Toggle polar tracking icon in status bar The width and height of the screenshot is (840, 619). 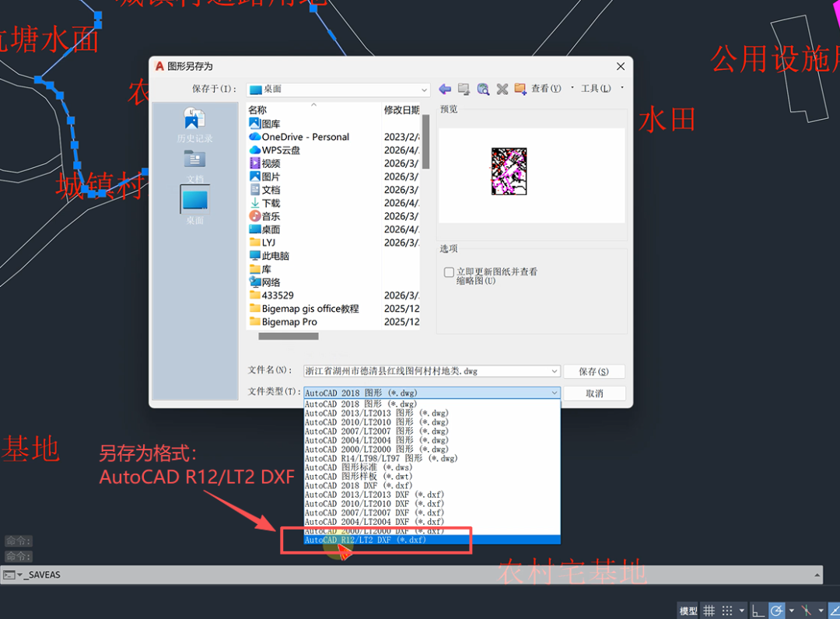click(x=776, y=610)
